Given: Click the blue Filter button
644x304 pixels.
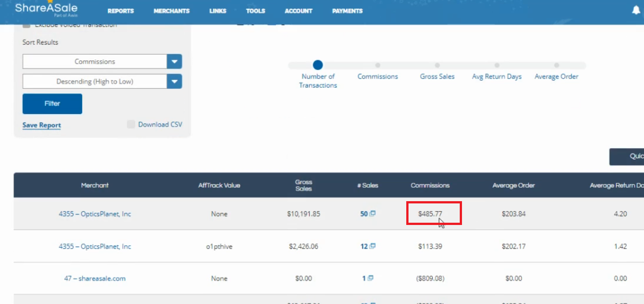Looking at the screenshot, I should [x=52, y=104].
